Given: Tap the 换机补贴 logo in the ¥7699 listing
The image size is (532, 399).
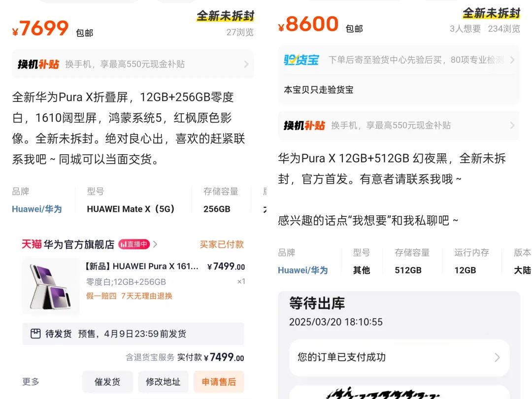Looking at the screenshot, I should [38, 64].
